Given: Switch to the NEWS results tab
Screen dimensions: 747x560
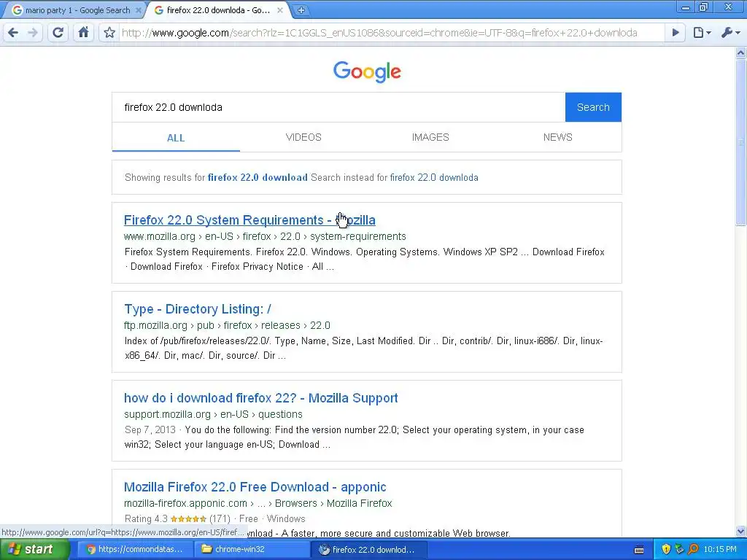Looking at the screenshot, I should pos(558,137).
